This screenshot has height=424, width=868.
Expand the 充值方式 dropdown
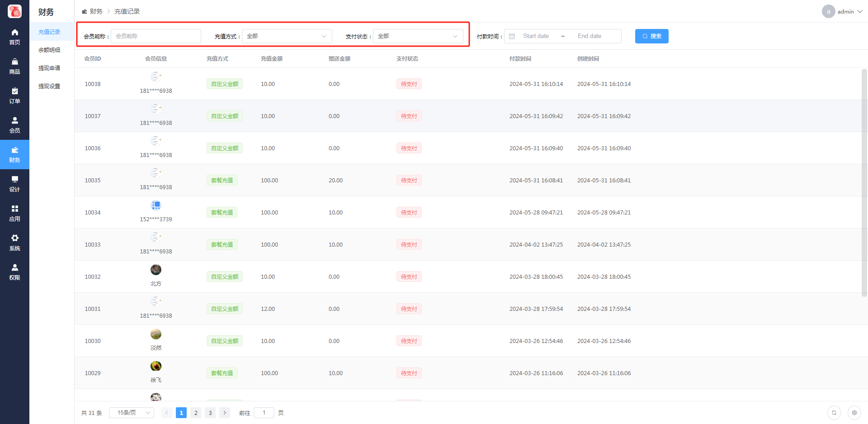(x=287, y=36)
